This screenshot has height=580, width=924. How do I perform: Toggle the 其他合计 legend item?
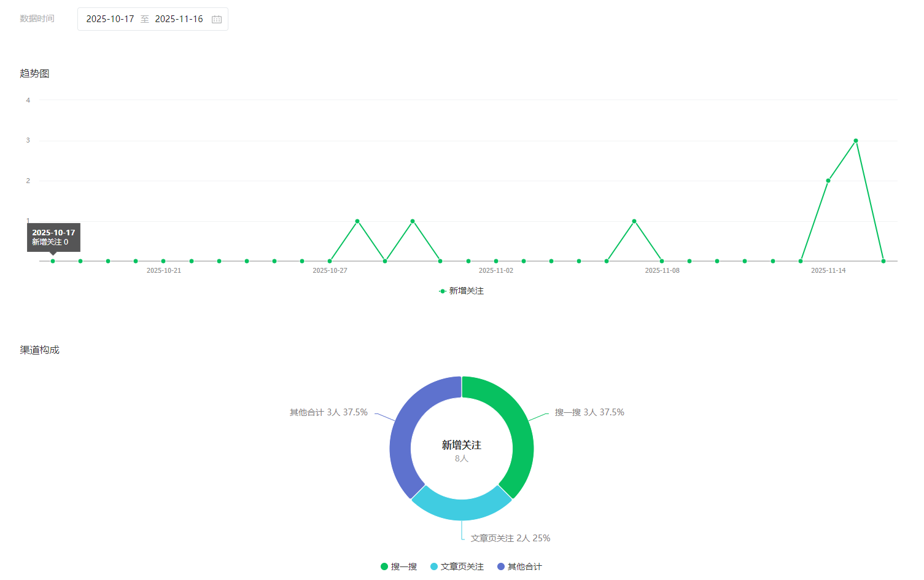click(x=519, y=566)
